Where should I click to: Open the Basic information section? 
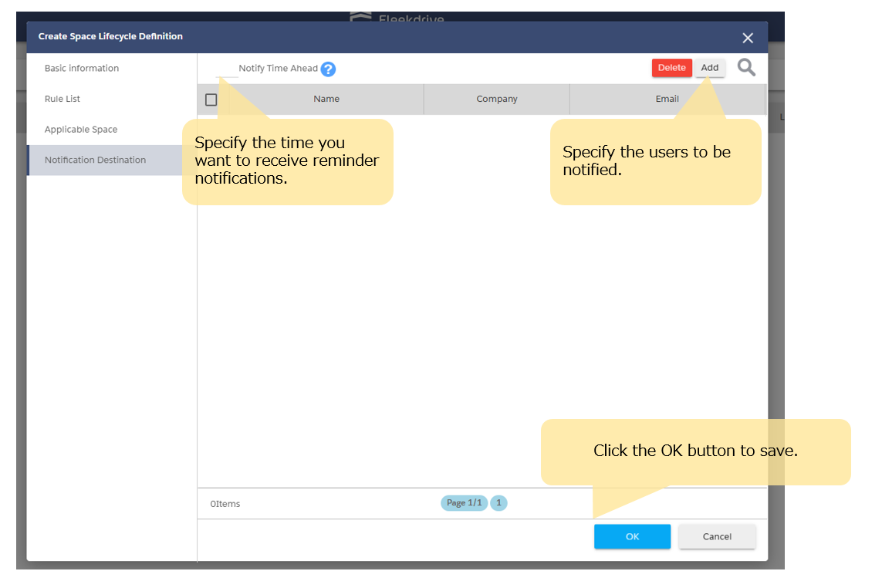pos(82,69)
